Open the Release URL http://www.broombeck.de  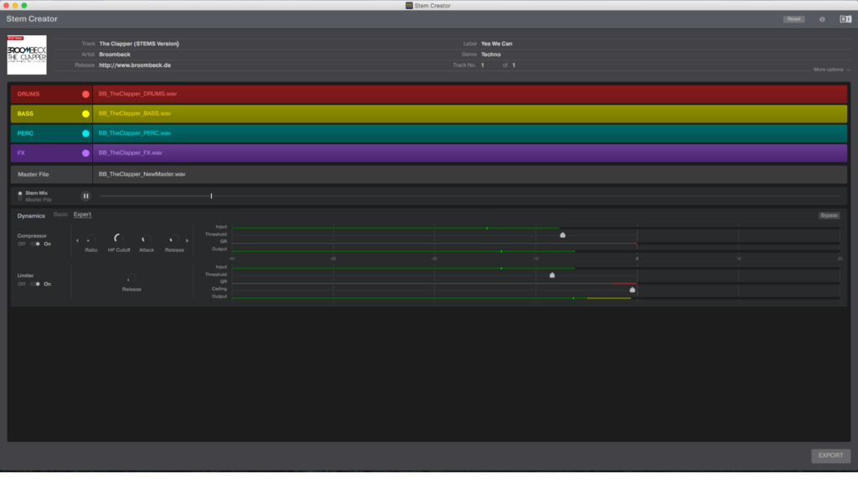tap(135, 65)
